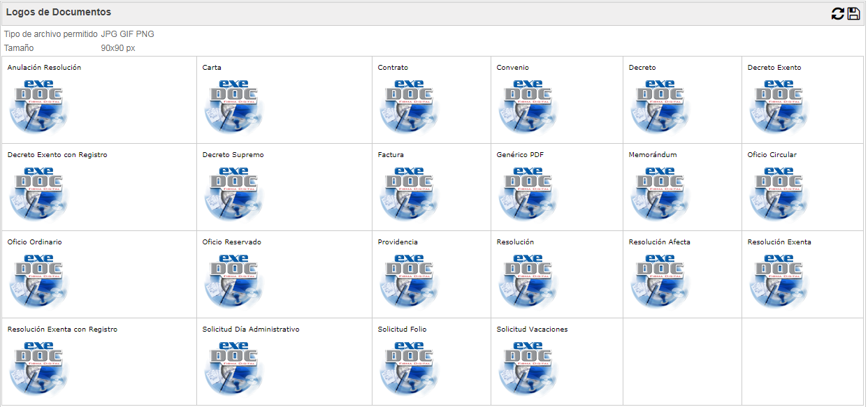Choose the Oficio Reservado logo
The height and width of the screenshot is (407, 868).
point(234,281)
